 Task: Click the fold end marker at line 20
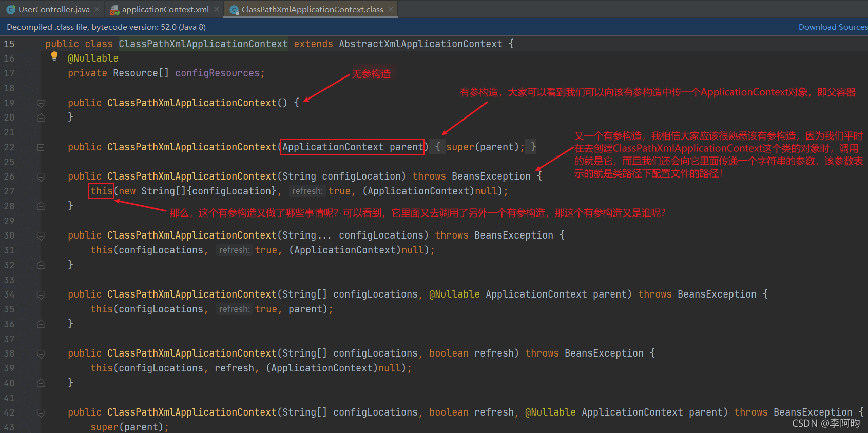41,117
